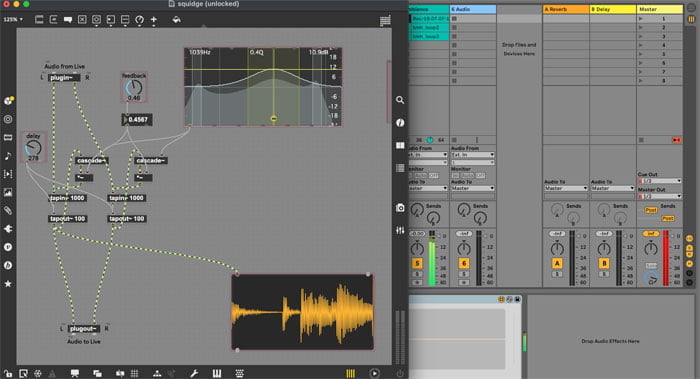The image size is (700, 379).
Task: Open the search magnifier in Max right sidebar
Action: (400, 100)
